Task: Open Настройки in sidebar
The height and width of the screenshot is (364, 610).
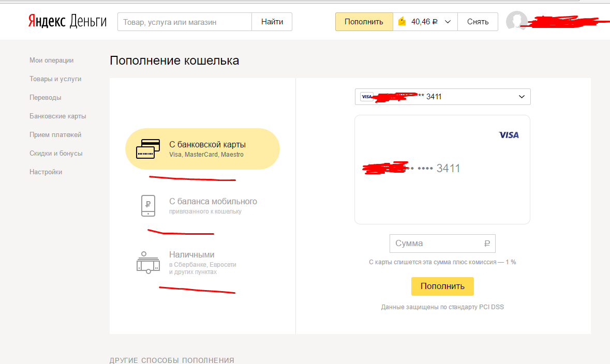Action: click(x=46, y=172)
